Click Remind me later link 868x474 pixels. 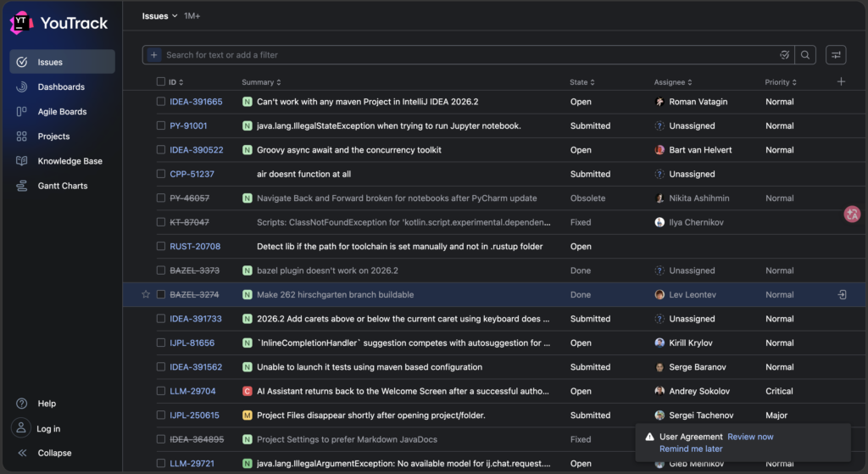(x=691, y=449)
